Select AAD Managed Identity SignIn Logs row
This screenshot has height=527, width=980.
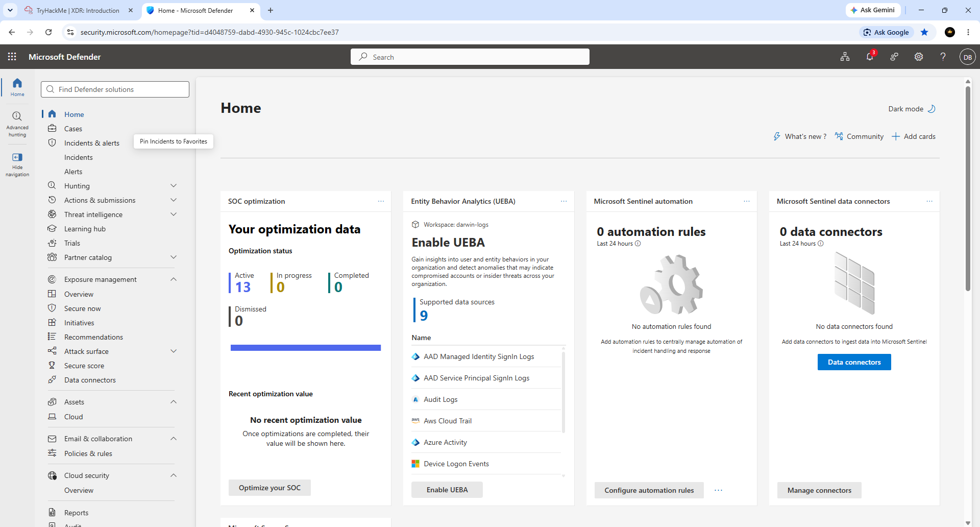[486, 356]
